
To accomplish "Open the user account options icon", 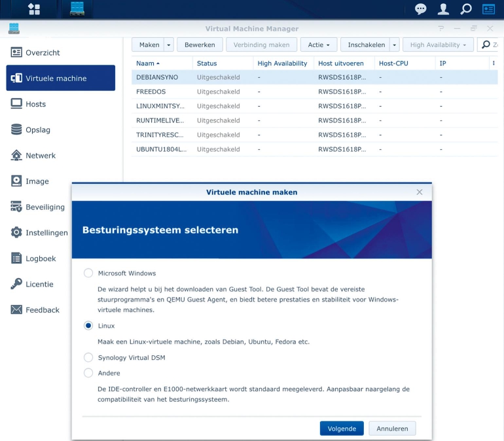I will point(443,9).
